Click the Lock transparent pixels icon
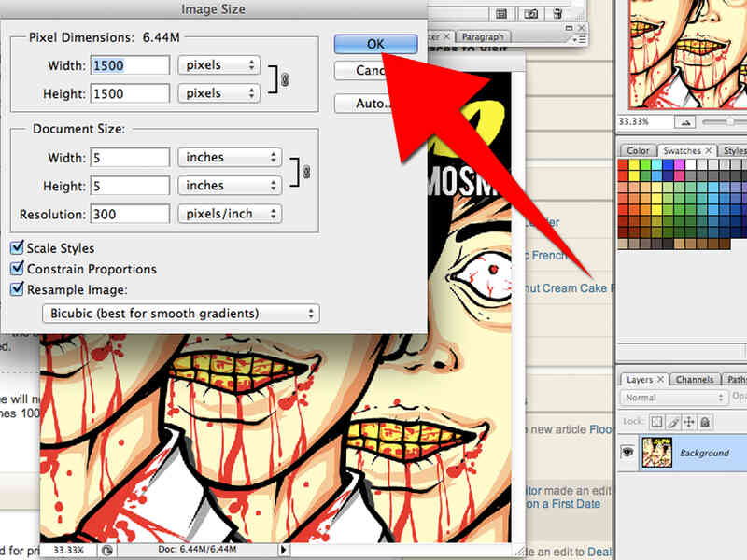The image size is (747, 560). pyautogui.click(x=657, y=422)
